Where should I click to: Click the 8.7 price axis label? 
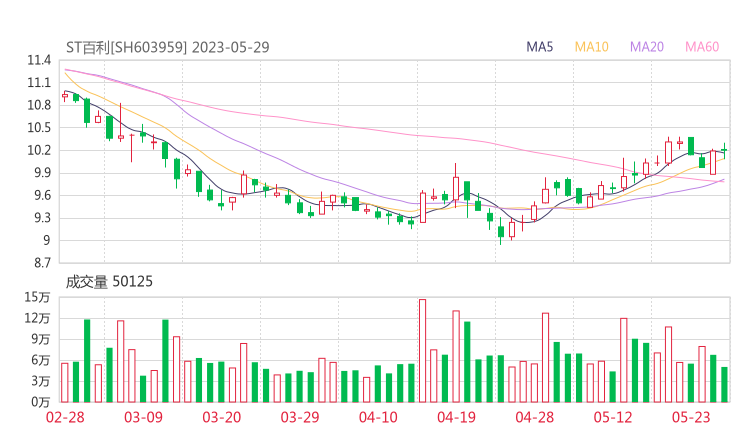click(42, 263)
